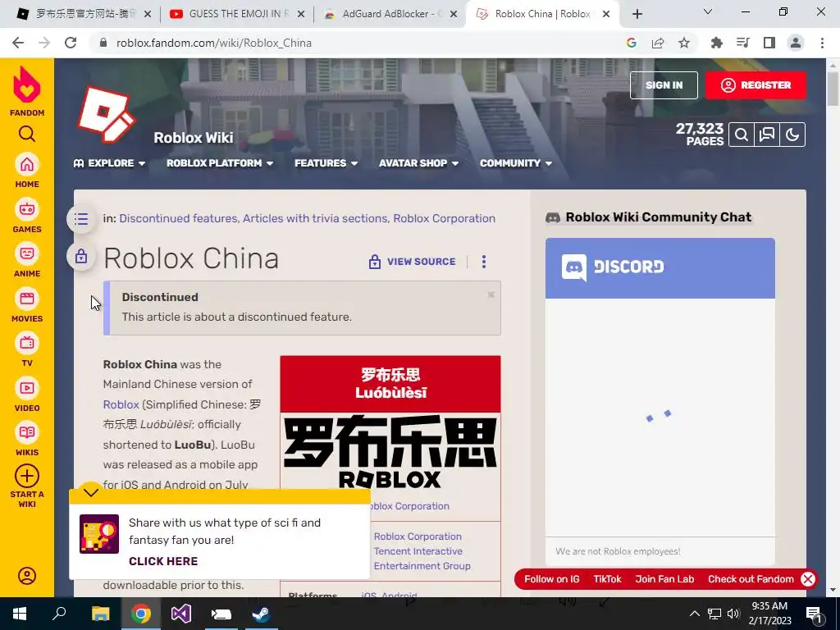Open a new browser tab
This screenshot has width=840, height=630.
click(x=637, y=14)
